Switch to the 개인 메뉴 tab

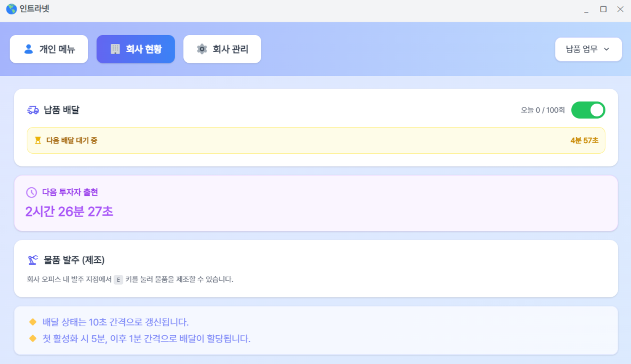(49, 49)
